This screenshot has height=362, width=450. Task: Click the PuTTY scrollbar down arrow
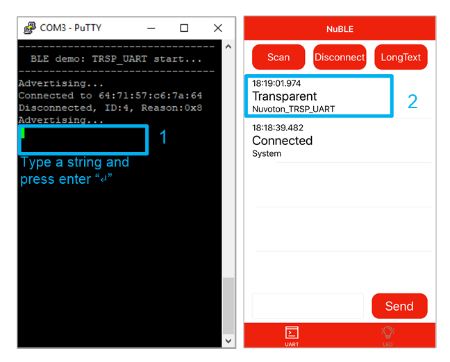[x=228, y=341]
